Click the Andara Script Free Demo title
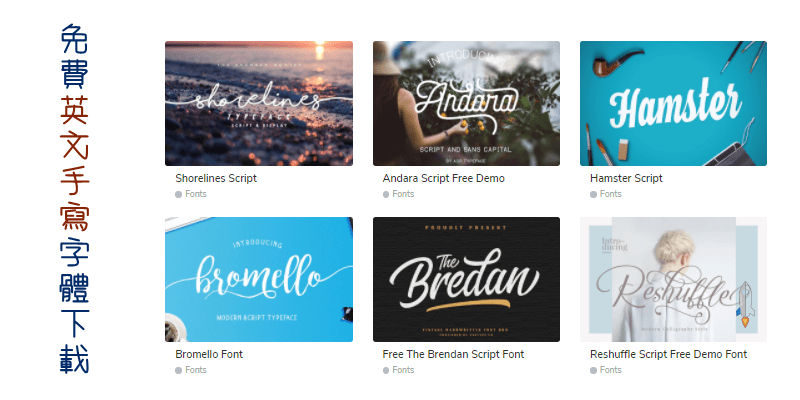 [443, 178]
